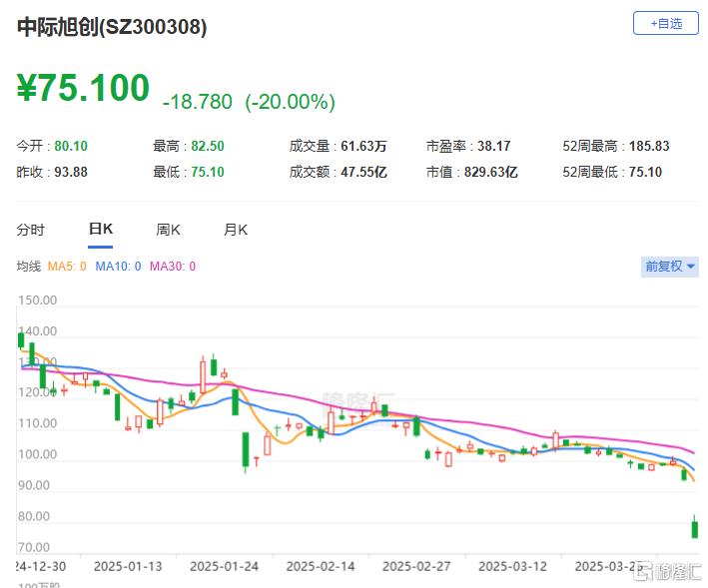Click the 今开 value 80.10
The image size is (708, 588).
71,146
